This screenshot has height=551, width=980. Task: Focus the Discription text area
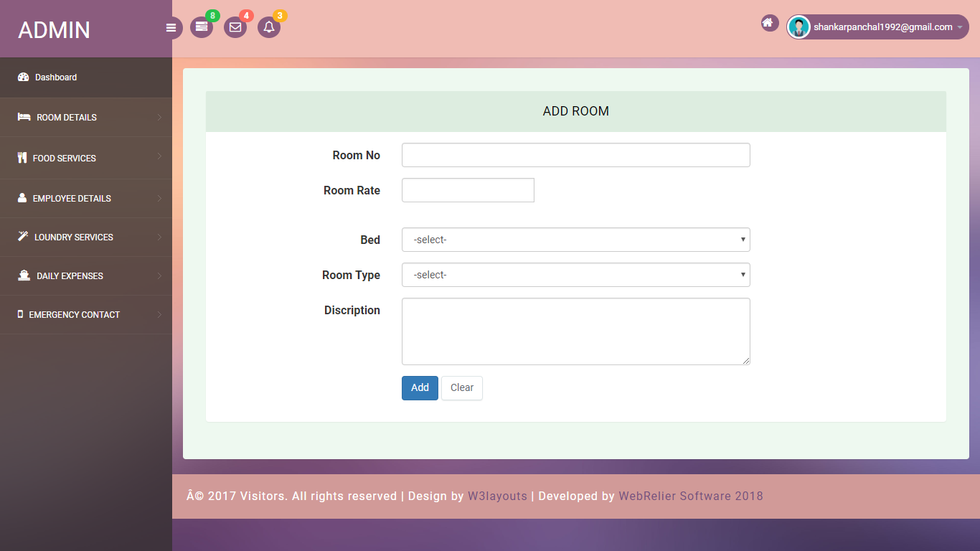click(576, 331)
